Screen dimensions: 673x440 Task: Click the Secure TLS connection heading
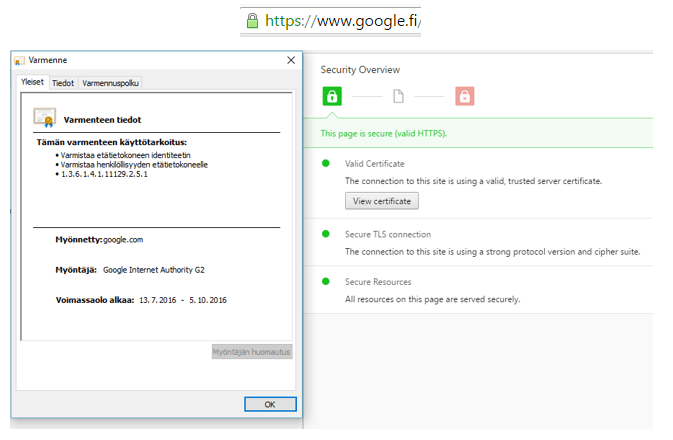tap(388, 234)
